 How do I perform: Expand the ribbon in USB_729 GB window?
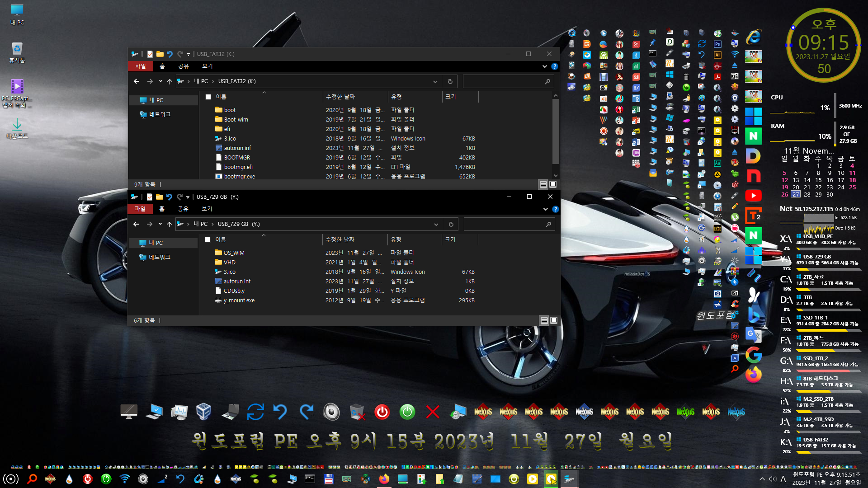pos(546,209)
